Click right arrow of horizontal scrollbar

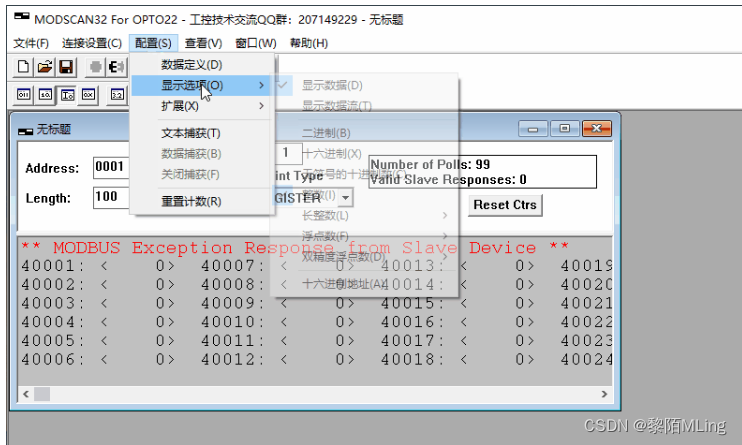coord(604,394)
